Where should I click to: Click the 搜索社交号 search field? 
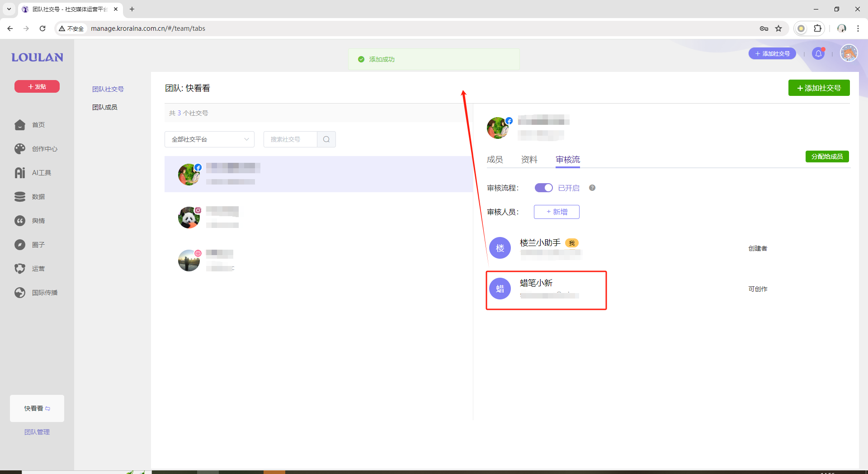pos(290,139)
